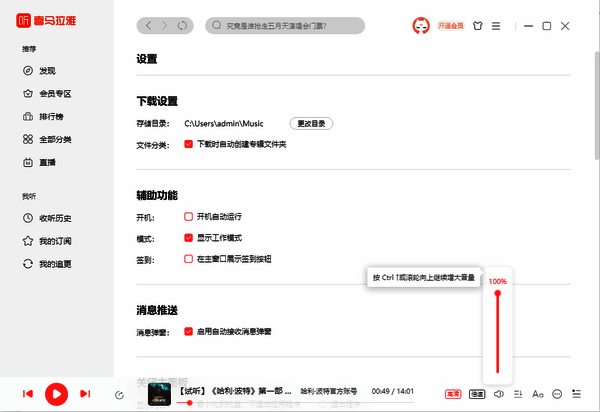Viewport: 600px width, 412px height.
Task: Click the storage path C:\Users\admin\Music
Action: 224,124
